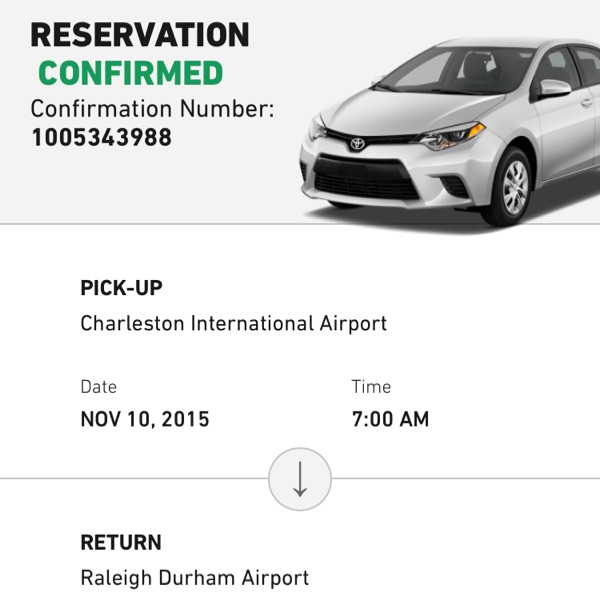
Task: Open Raleigh Durham Airport return location
Action: (195, 578)
